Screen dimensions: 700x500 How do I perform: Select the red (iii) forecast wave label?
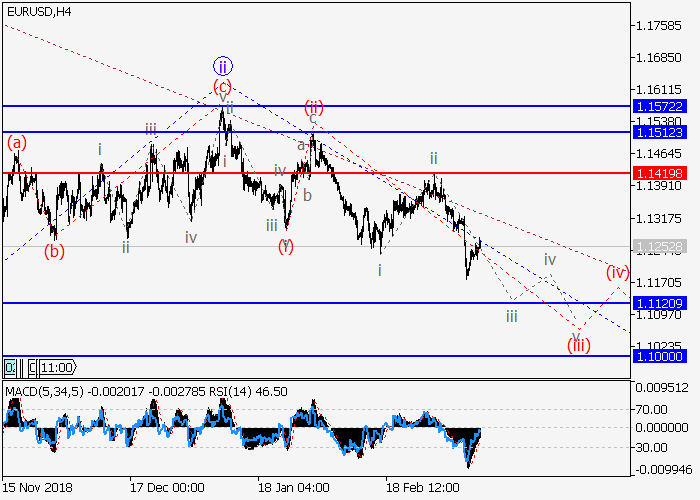click(x=579, y=345)
